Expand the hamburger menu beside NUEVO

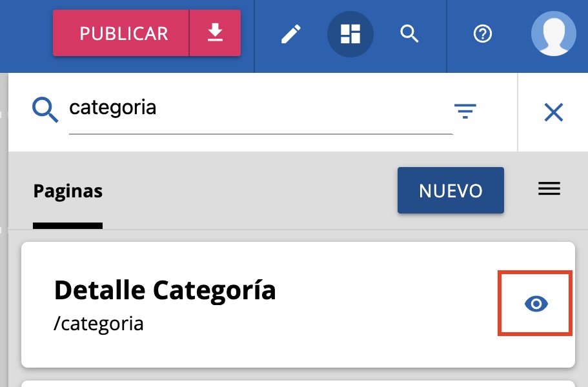tap(549, 188)
